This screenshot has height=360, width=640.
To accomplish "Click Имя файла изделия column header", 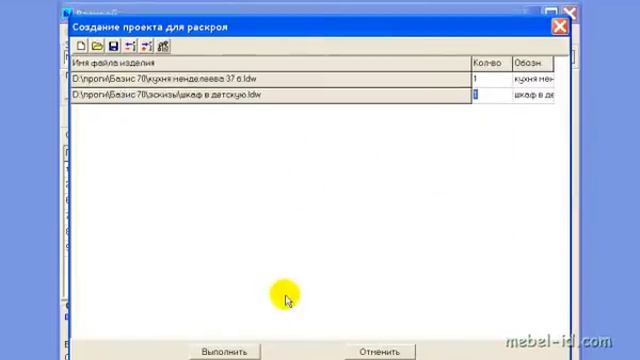I will click(271, 63).
